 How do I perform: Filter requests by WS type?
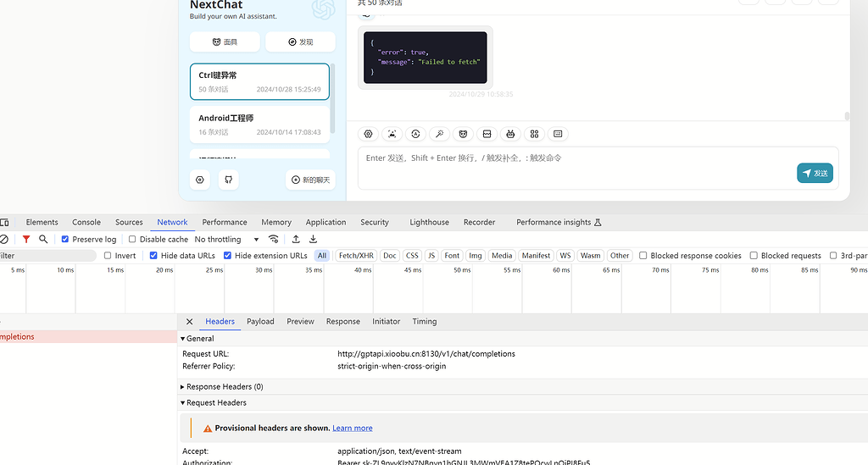565,256
